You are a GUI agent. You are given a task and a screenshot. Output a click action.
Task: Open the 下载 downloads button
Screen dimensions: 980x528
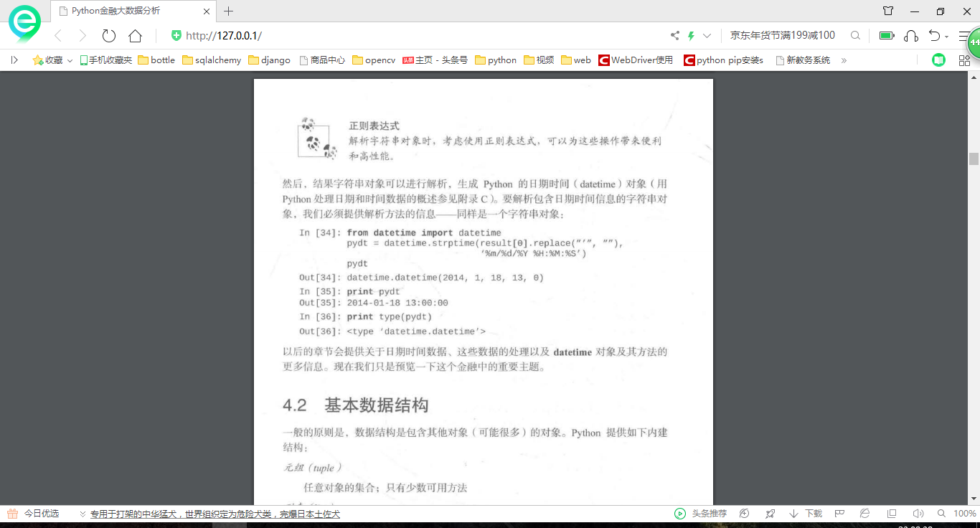(806, 514)
